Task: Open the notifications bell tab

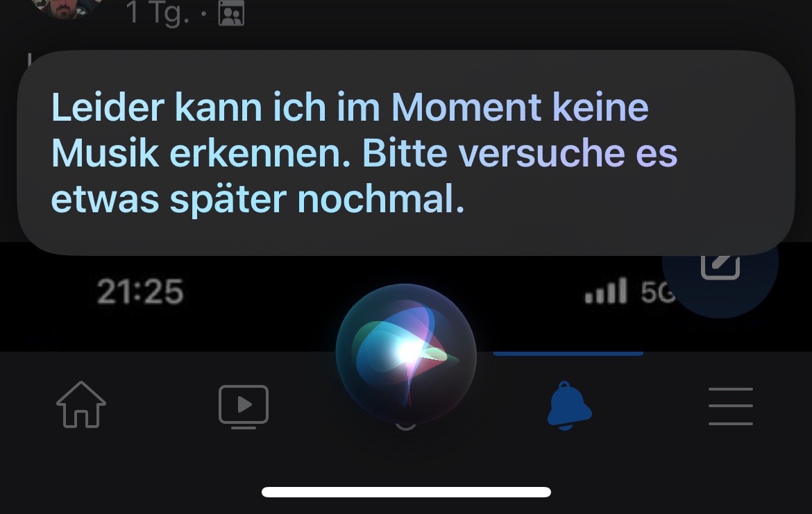Action: tap(569, 406)
